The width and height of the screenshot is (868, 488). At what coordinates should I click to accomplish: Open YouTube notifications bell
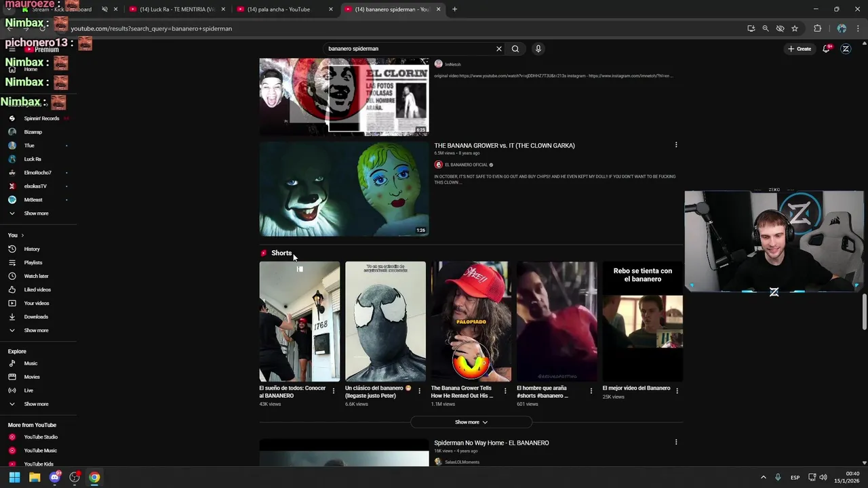pyautogui.click(x=826, y=49)
